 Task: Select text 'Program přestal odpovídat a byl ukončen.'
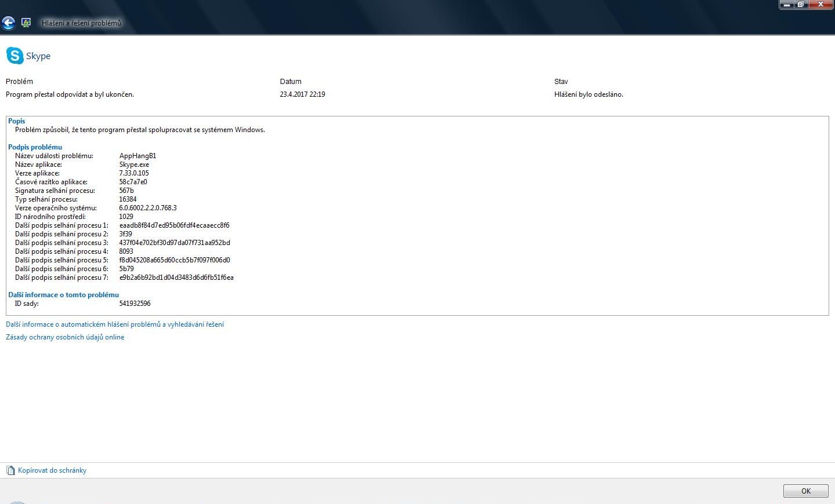click(x=70, y=94)
